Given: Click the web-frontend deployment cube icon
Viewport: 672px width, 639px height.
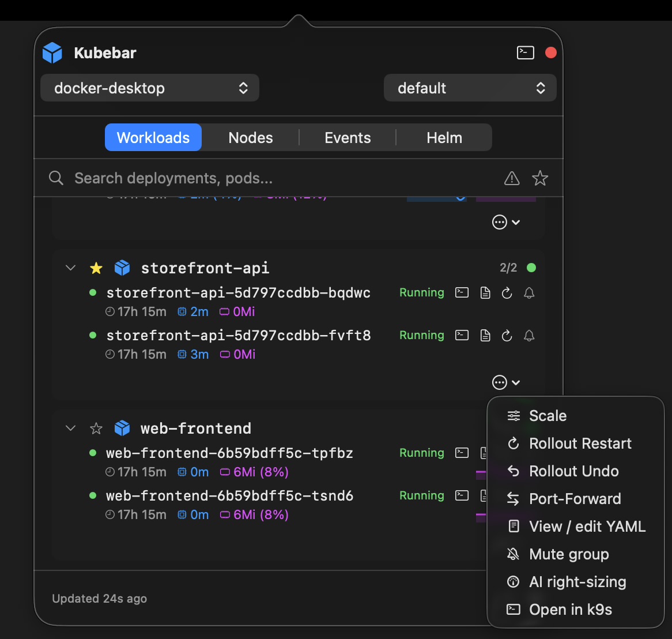Looking at the screenshot, I should pyautogui.click(x=122, y=428).
